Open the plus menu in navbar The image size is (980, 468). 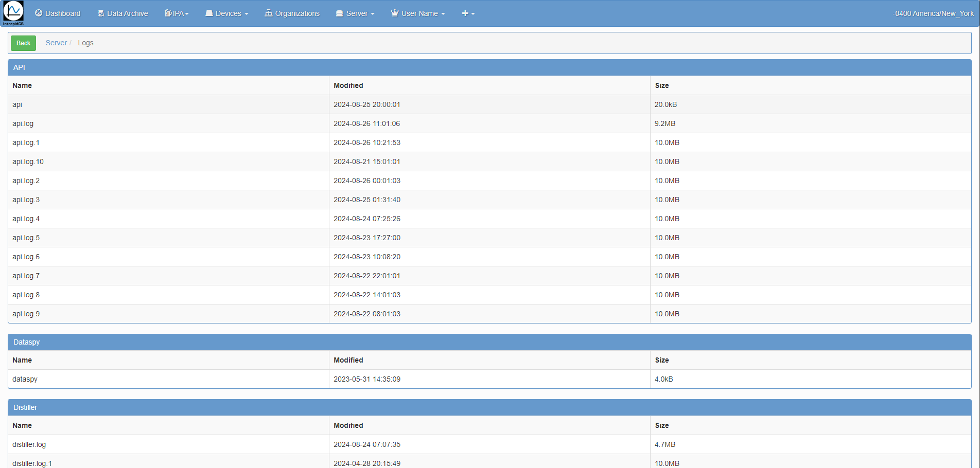click(x=468, y=13)
